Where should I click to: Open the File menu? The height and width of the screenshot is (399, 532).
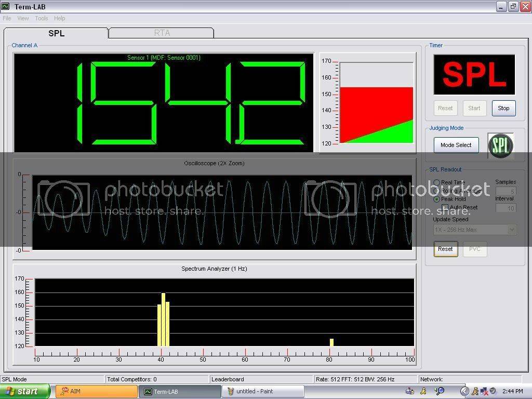[7, 18]
